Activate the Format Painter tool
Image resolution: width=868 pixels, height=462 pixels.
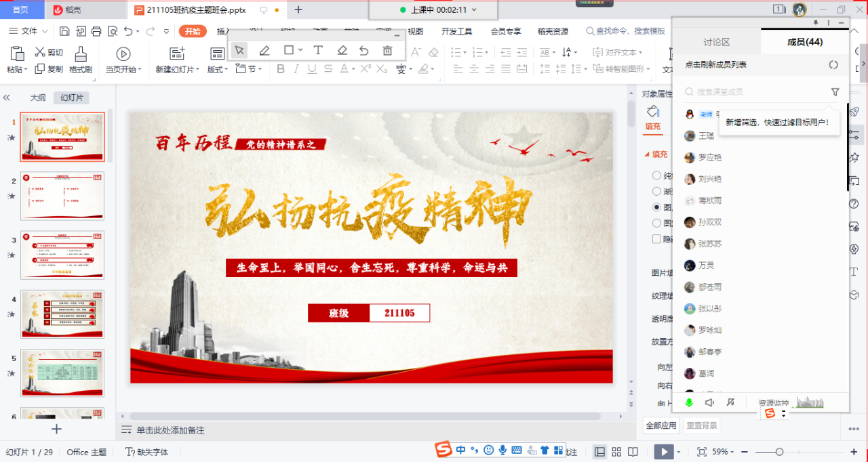81,60
